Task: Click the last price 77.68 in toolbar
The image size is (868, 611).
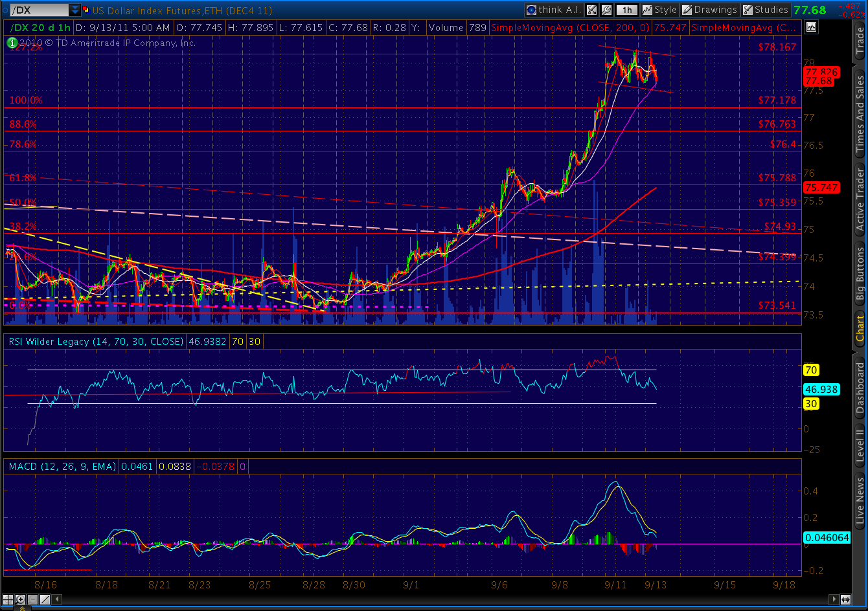Action: [810, 10]
